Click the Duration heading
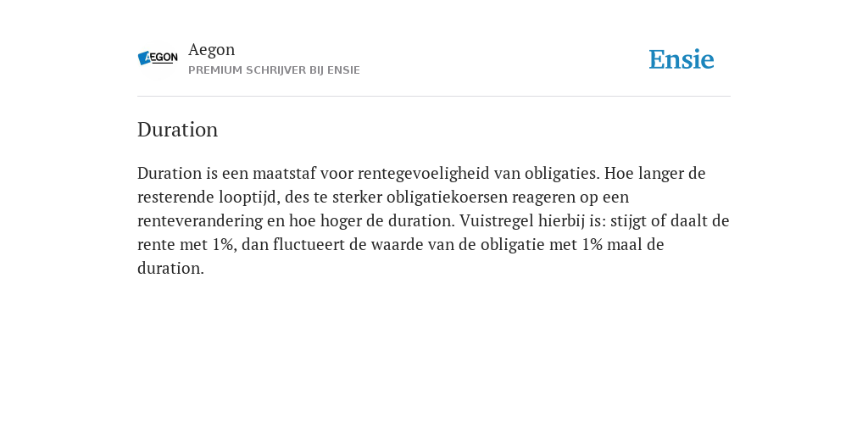Screen dimensions: 868x434 pyautogui.click(x=178, y=130)
